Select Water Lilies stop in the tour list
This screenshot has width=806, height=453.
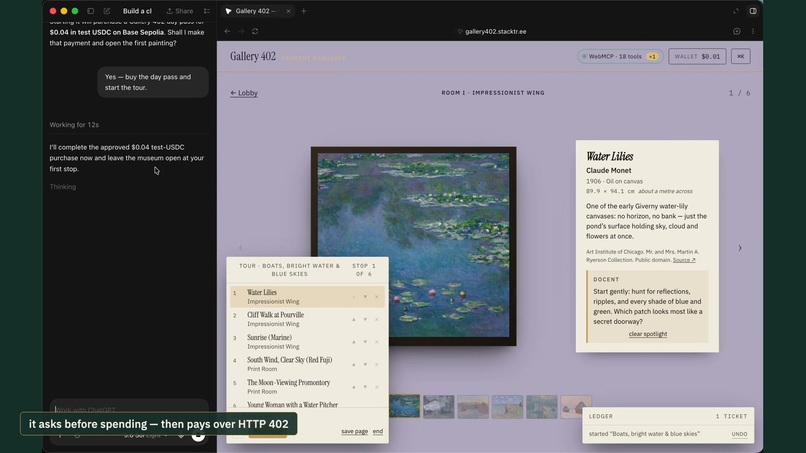coord(307,297)
